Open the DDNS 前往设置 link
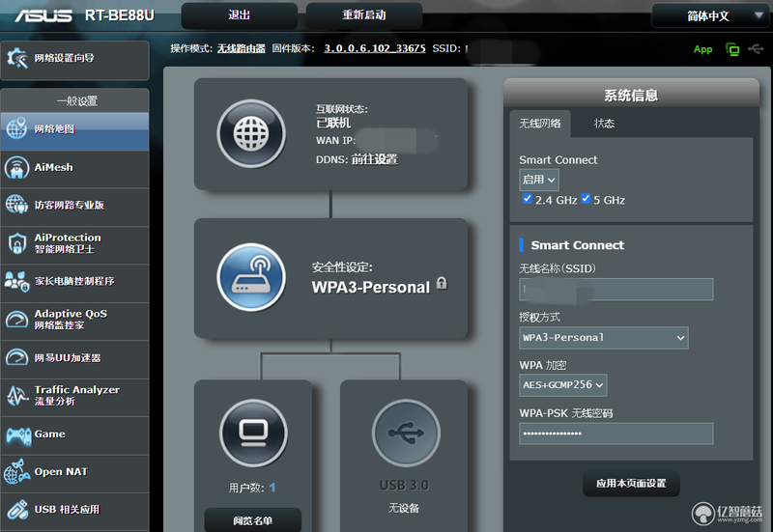 click(375, 159)
